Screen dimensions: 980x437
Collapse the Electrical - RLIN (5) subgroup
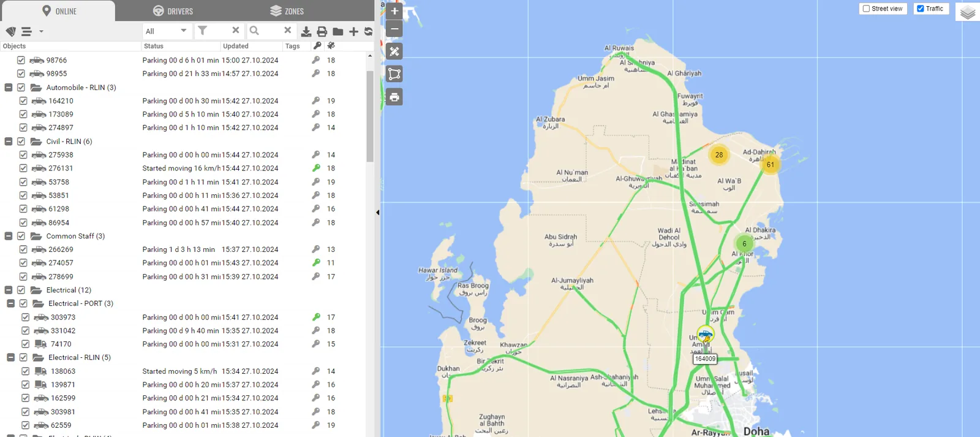coord(11,357)
